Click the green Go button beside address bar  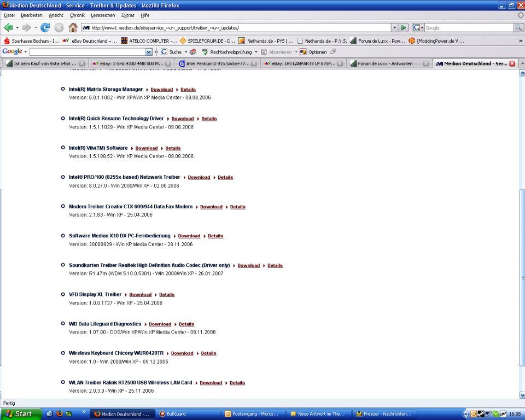point(404,28)
